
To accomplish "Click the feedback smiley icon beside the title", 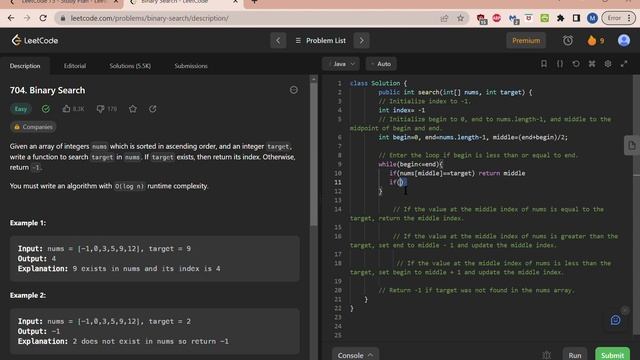I will [293, 90].
